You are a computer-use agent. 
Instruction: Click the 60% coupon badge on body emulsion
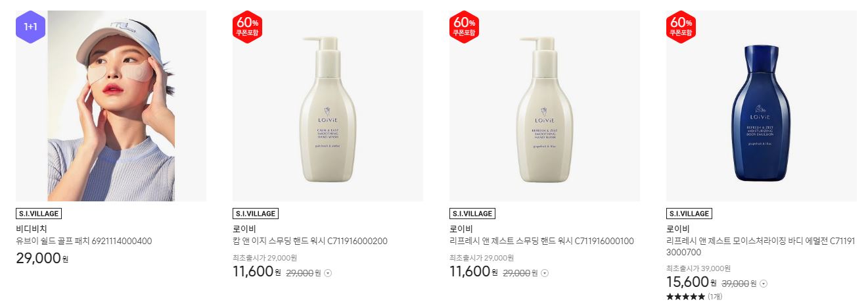pos(681,27)
